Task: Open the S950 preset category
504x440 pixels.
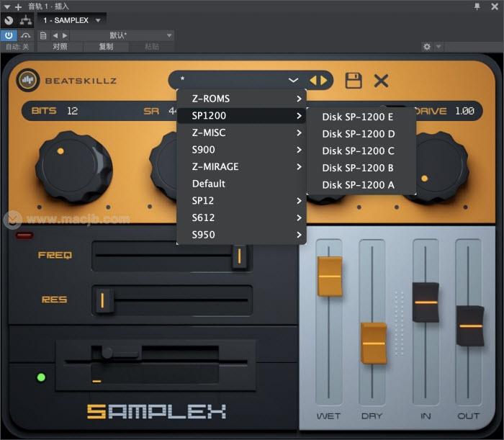Action: click(x=241, y=235)
